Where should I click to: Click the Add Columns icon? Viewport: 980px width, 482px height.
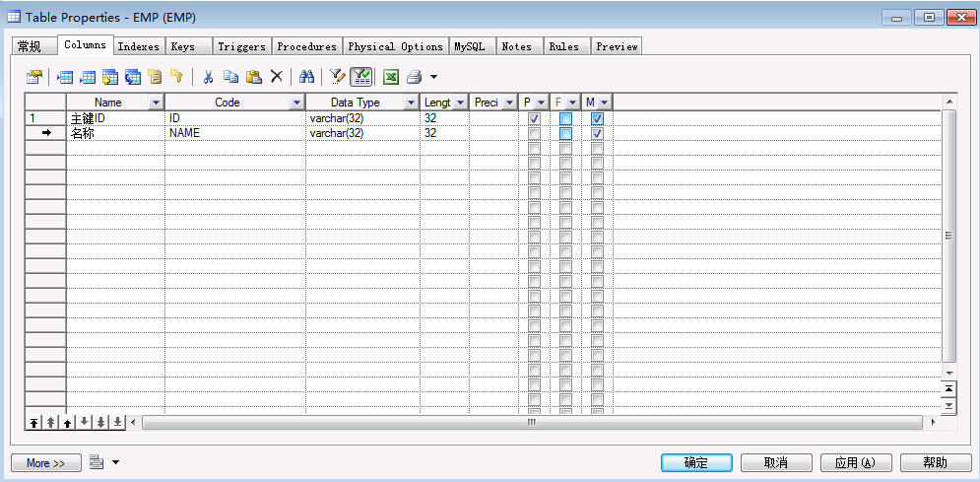click(110, 77)
